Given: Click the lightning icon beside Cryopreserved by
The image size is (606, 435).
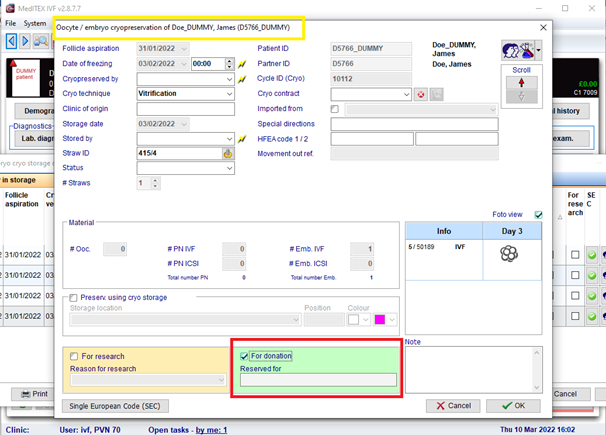Looking at the screenshot, I should [242, 79].
